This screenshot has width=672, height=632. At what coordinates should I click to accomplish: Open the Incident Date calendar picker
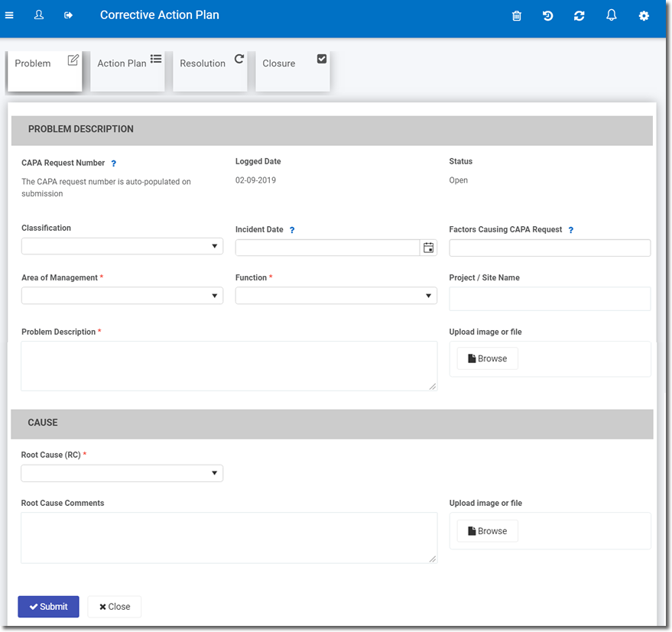[x=428, y=248]
